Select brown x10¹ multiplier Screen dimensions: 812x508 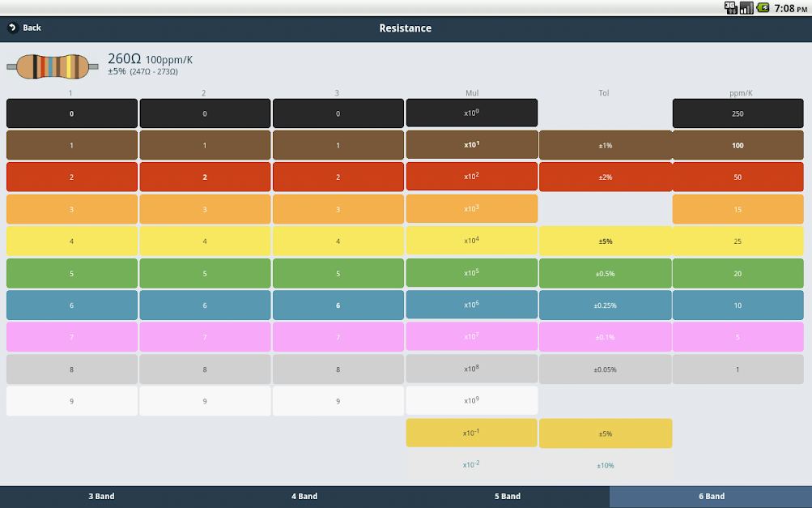[472, 145]
